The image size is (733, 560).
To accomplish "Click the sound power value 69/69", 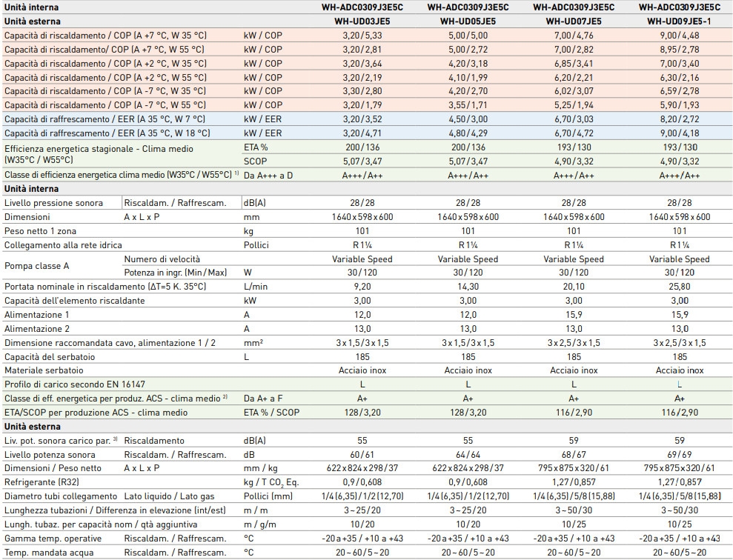I will 679,455.
